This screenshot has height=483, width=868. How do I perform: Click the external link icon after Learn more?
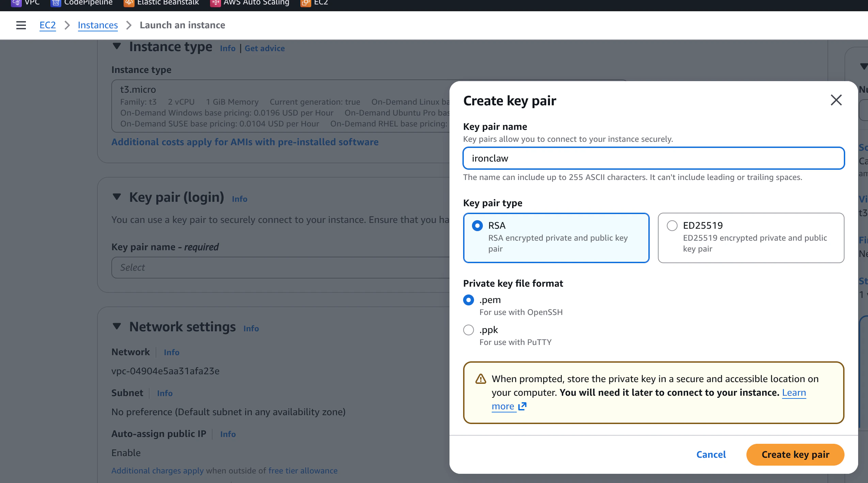pos(522,406)
